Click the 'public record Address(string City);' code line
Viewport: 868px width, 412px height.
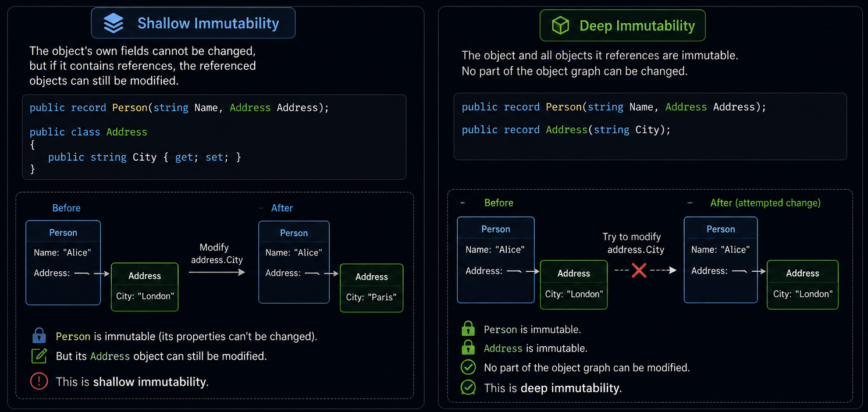click(x=566, y=130)
